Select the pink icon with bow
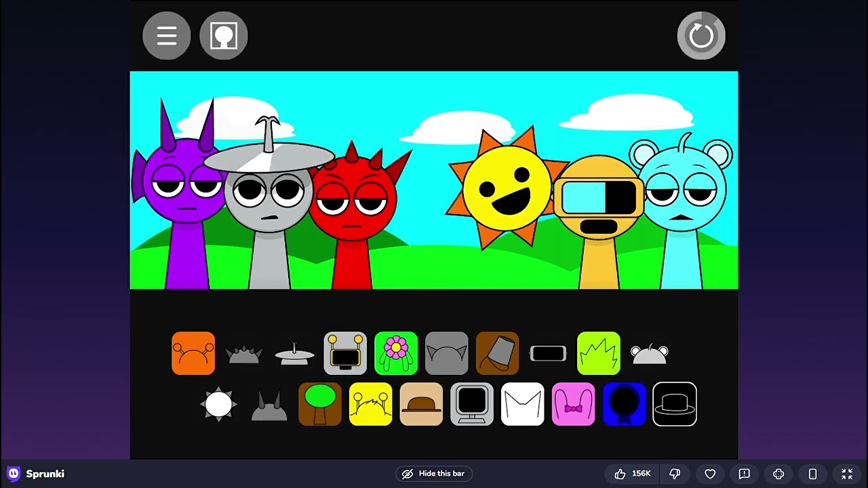 (573, 404)
